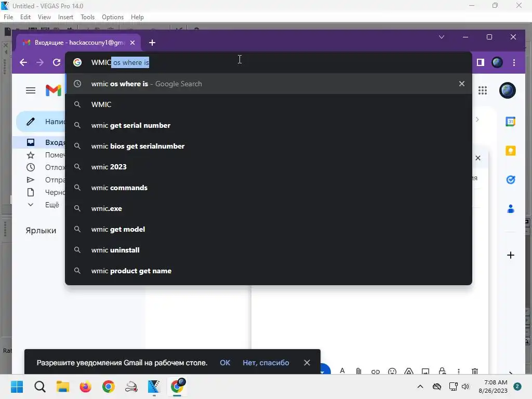Open the Options menu in VEGAS Pro
Viewport: 532px width, 399px height.
coord(113,17)
